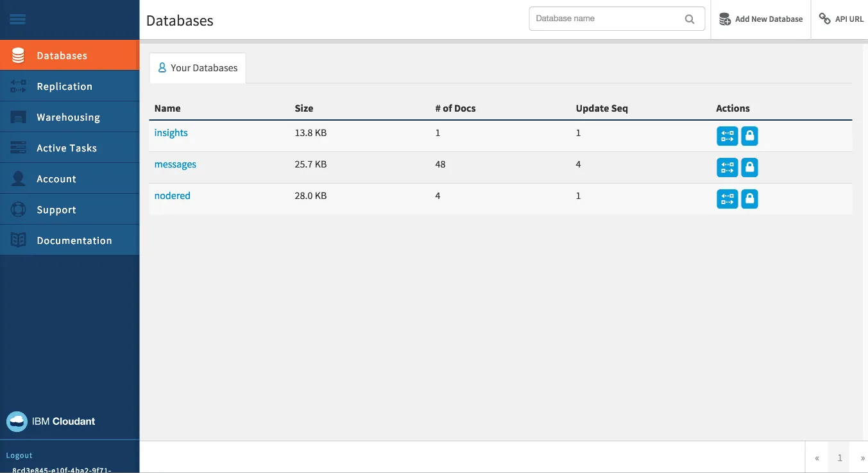Open the nodered database link
Screen dimensions: 868x473
click(172, 195)
